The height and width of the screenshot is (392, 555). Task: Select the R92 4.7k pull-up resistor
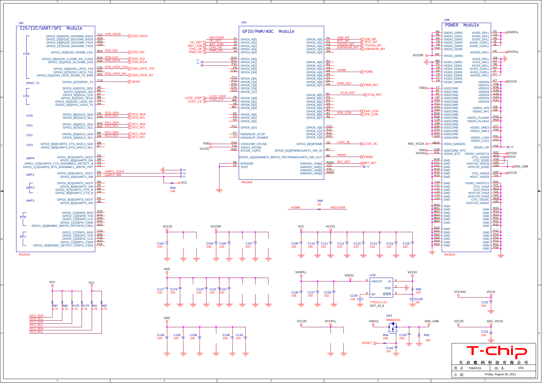coord(102,303)
